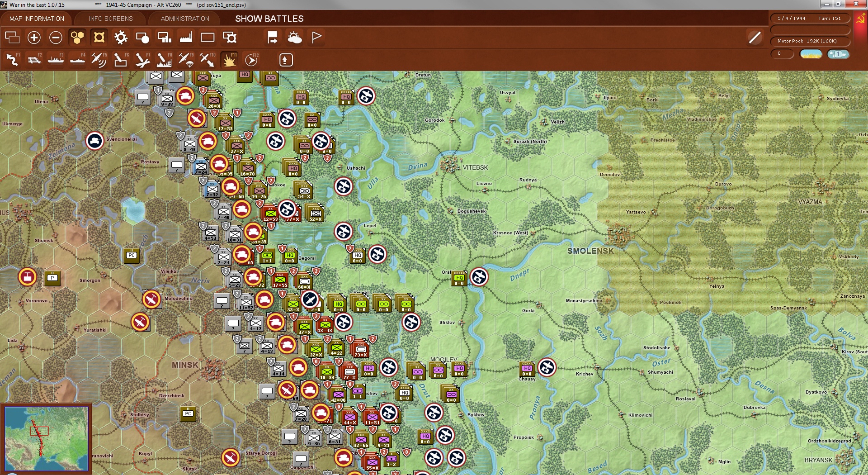Click the MINSK city label
Screen dimensions: 868x475
tap(185, 365)
